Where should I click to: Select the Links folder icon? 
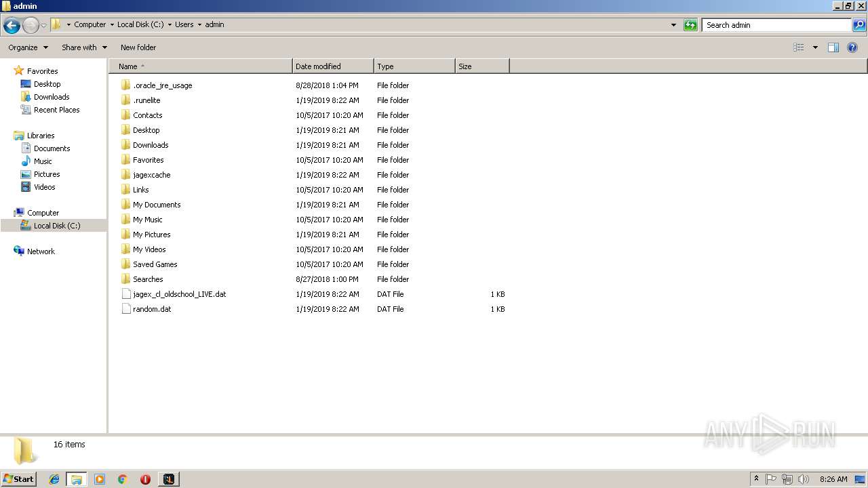pyautogui.click(x=125, y=190)
